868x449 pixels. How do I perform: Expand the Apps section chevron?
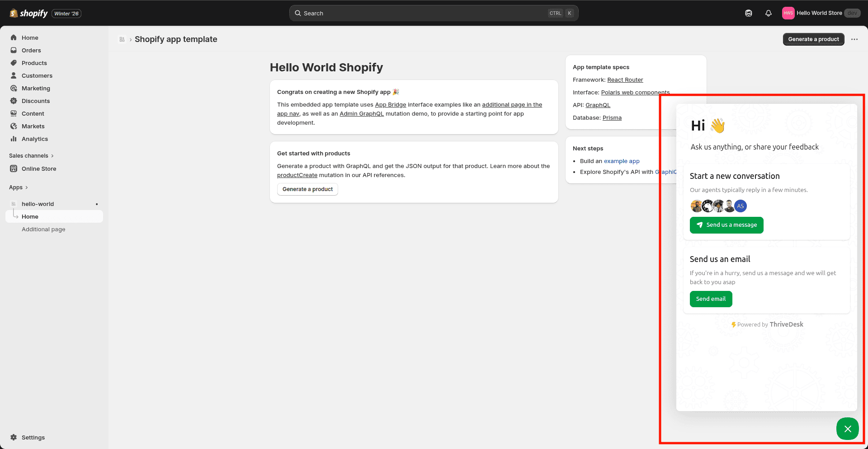(x=26, y=187)
